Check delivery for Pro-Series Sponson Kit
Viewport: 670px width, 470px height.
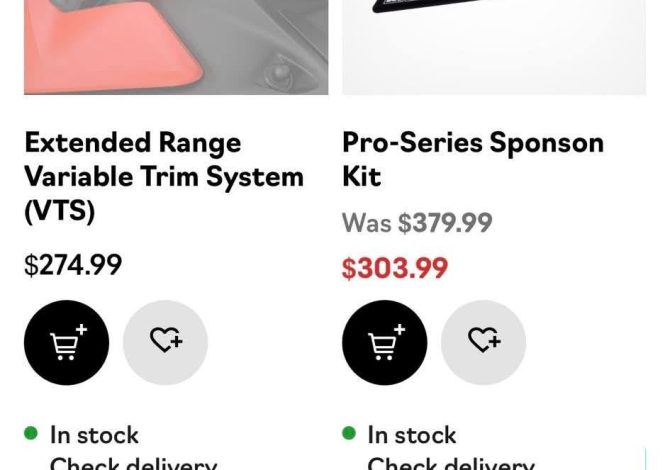click(451, 463)
